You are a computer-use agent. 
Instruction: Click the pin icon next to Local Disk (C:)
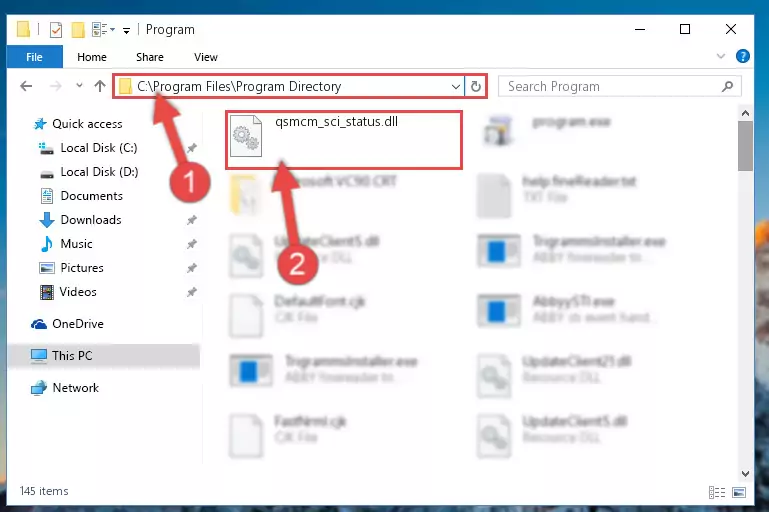coord(192,148)
